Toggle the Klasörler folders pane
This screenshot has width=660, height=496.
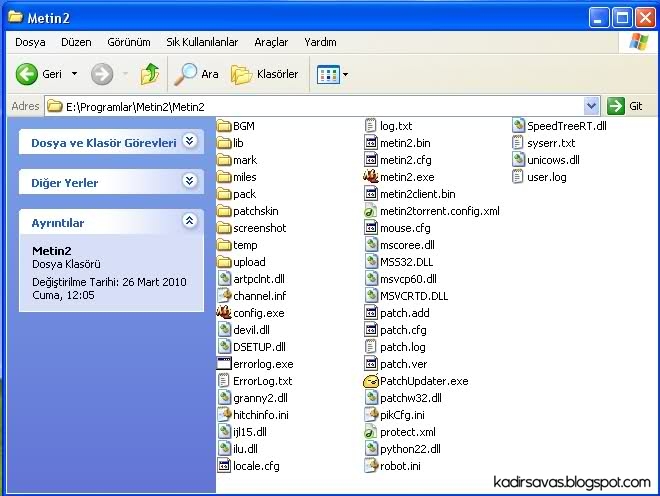(x=265, y=74)
